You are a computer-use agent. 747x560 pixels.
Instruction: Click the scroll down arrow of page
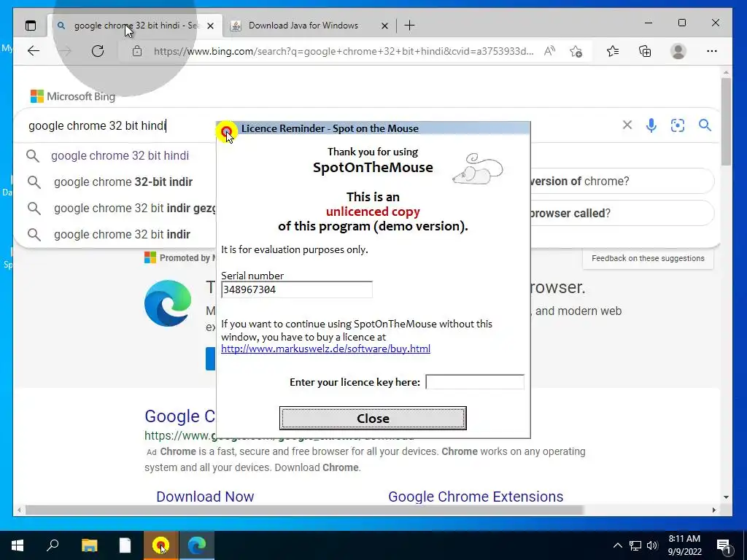pos(726,497)
